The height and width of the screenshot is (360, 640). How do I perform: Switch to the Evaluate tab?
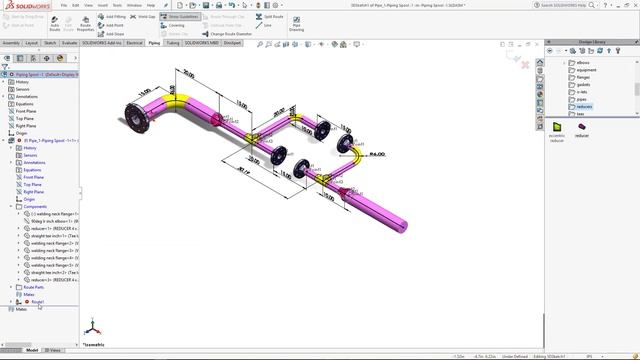pyautogui.click(x=69, y=43)
